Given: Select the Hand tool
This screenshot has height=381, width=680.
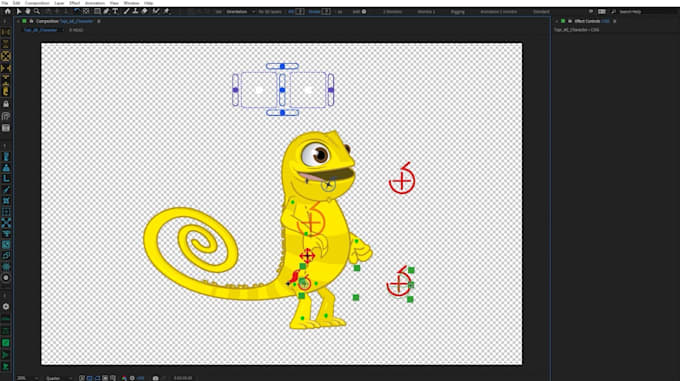Looking at the screenshot, I should click(28, 11).
